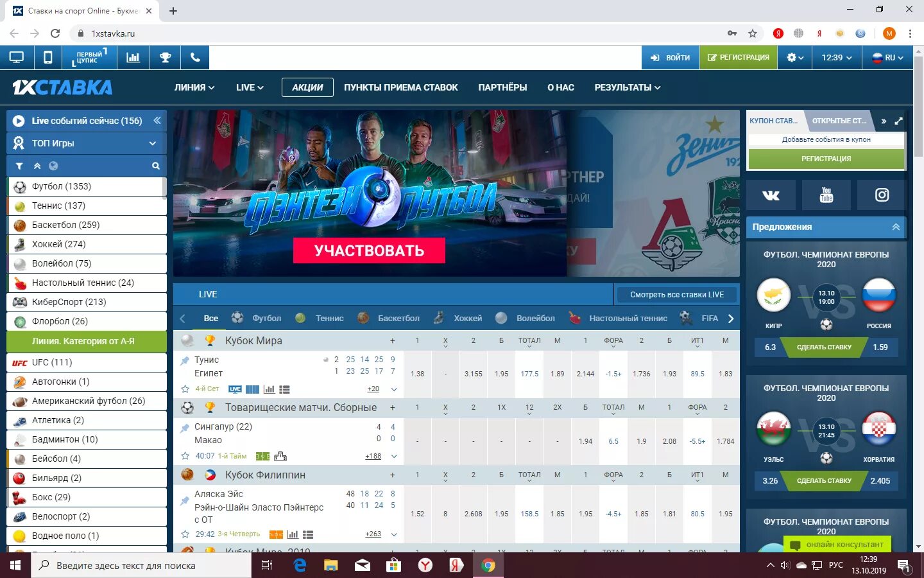Viewport: 924px width, 578px height.
Task: Click the globe icon in sidebar filter row
Action: [x=53, y=166]
